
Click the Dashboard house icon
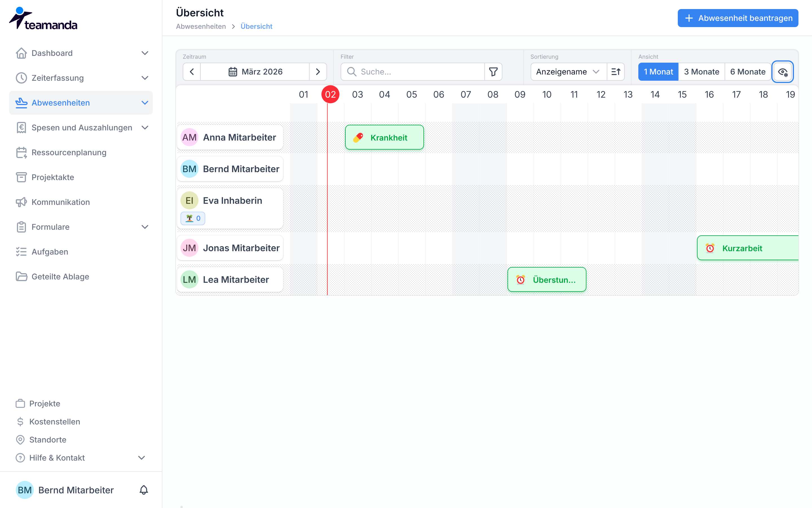pyautogui.click(x=21, y=53)
